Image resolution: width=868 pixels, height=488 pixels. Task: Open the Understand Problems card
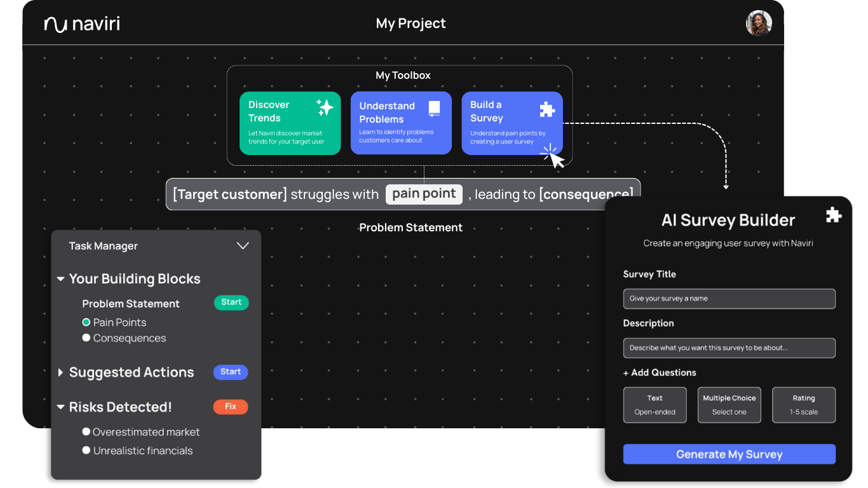pyautogui.click(x=401, y=123)
